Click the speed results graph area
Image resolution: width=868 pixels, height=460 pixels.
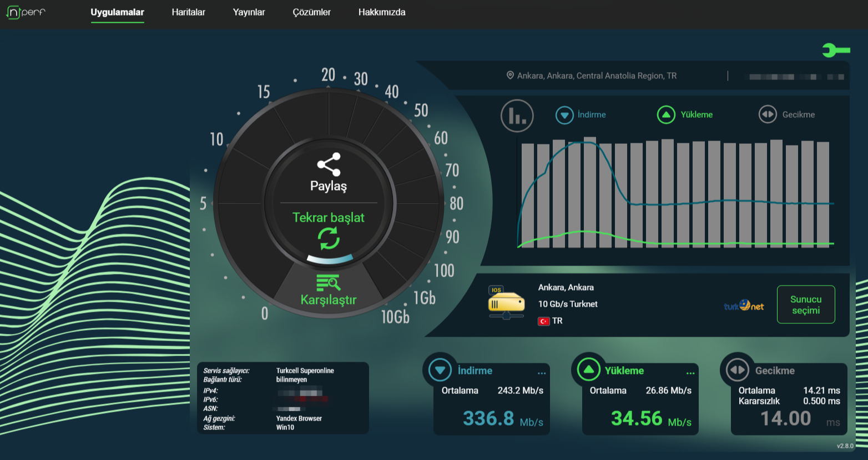click(676, 192)
